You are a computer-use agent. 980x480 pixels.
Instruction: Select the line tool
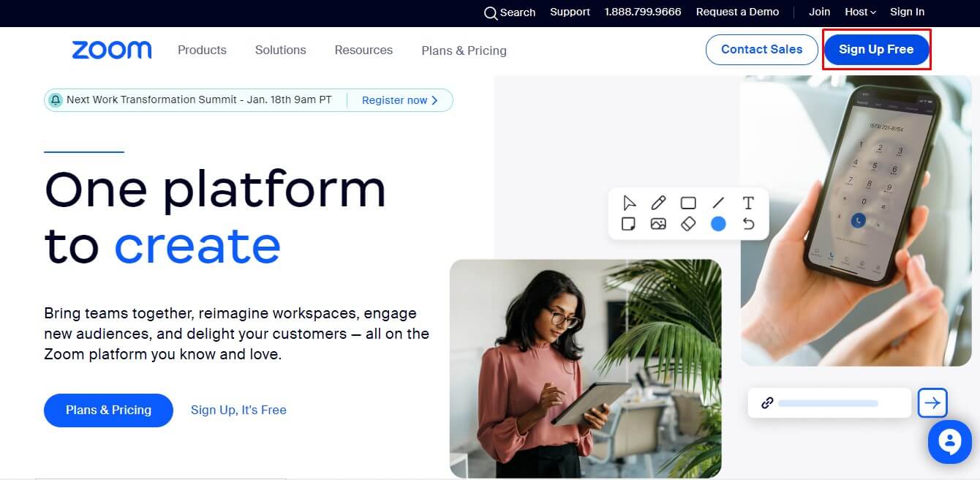pyautogui.click(x=718, y=203)
